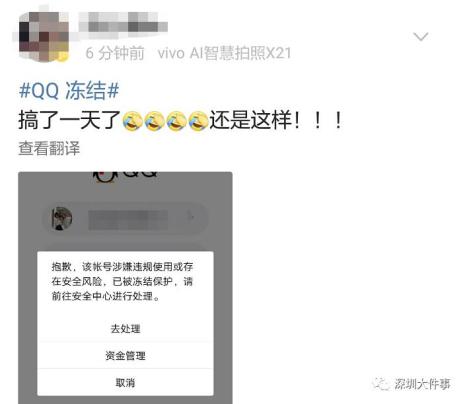Open the #QQ 冻结# hashtag topic

(69, 90)
